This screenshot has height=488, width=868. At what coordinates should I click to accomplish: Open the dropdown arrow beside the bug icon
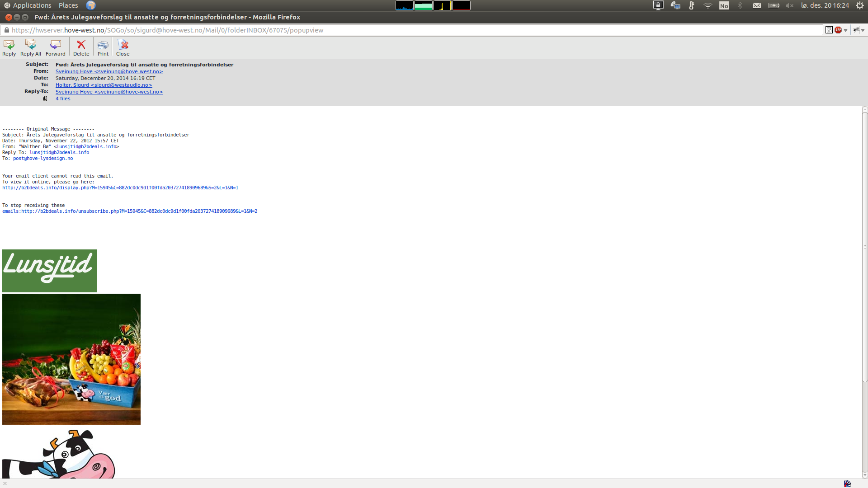(863, 31)
